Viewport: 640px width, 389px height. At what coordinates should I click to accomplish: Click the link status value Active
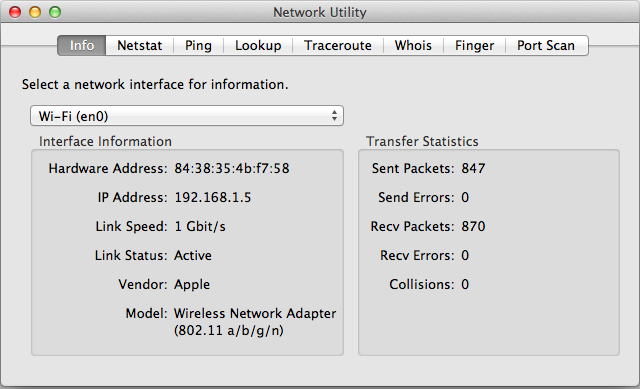[193, 255]
